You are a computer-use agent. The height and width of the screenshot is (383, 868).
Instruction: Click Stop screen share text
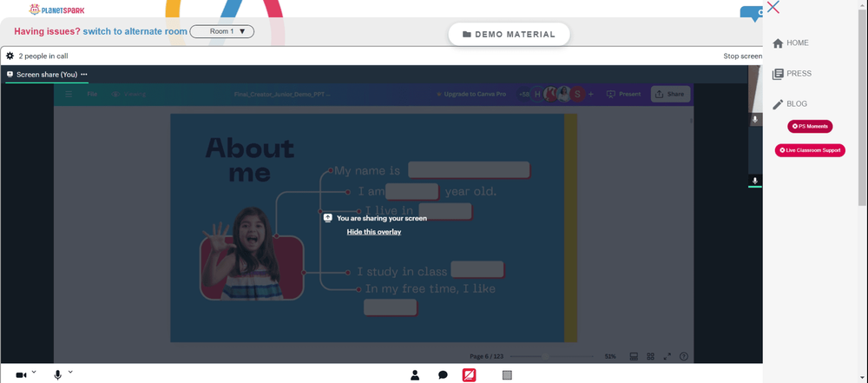742,56
